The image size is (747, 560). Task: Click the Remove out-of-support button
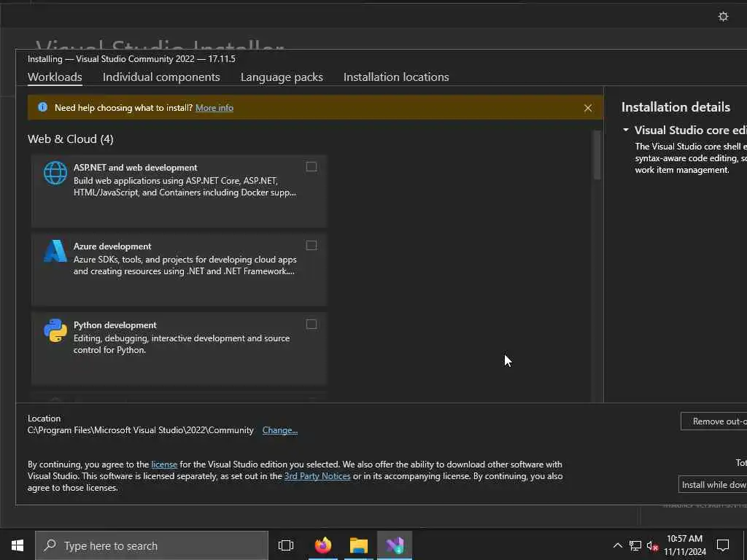[x=713, y=421]
